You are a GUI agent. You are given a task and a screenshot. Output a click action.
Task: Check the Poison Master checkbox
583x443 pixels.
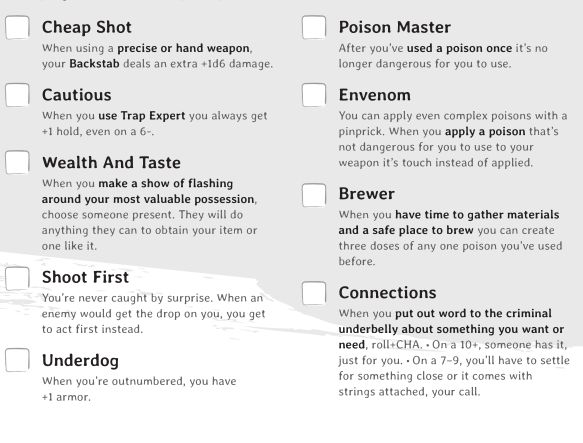pyautogui.click(x=314, y=27)
